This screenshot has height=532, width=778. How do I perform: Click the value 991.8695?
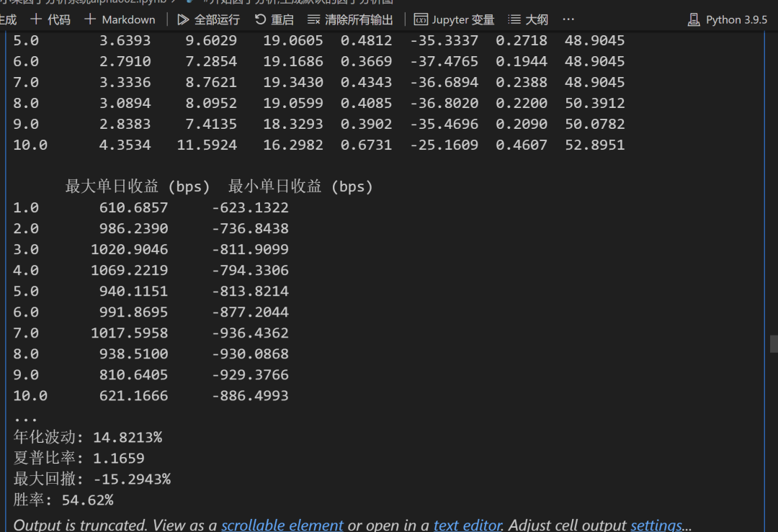pyautogui.click(x=133, y=312)
